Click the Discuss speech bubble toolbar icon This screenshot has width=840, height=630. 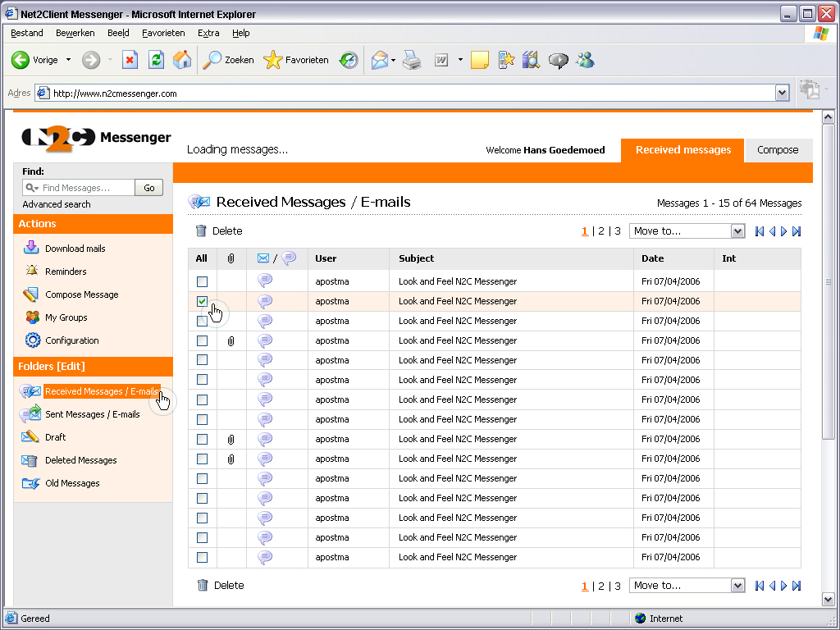[x=558, y=61]
